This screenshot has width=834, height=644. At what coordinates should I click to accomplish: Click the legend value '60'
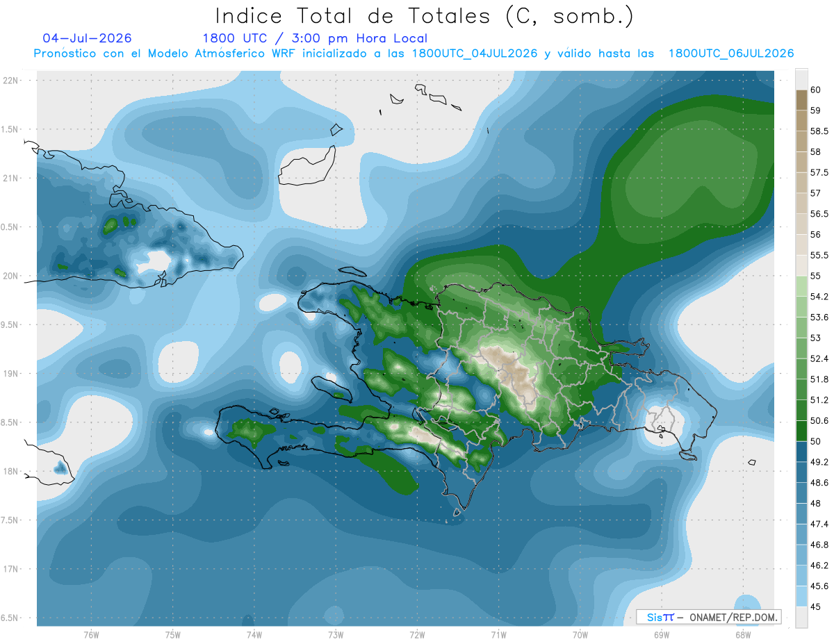pos(817,90)
